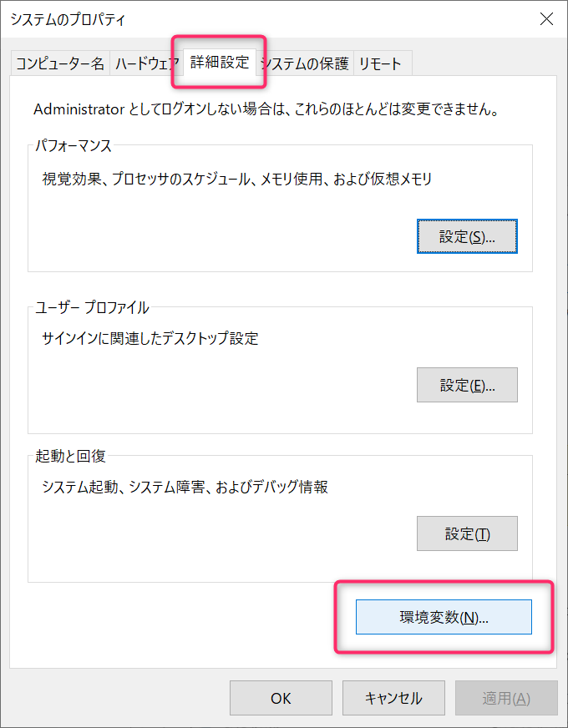Close the システムのプロパティ dialog
The height and width of the screenshot is (728, 568).
[546, 18]
